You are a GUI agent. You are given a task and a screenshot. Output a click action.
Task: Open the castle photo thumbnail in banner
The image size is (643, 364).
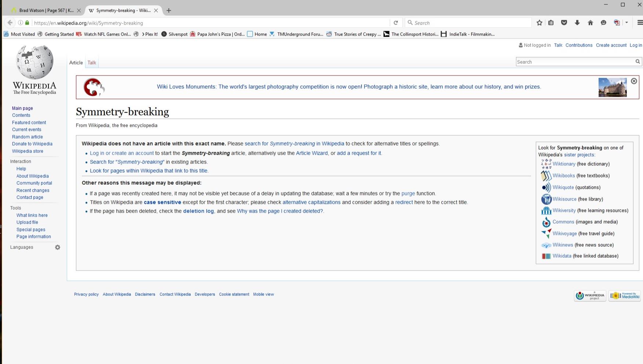tap(613, 87)
